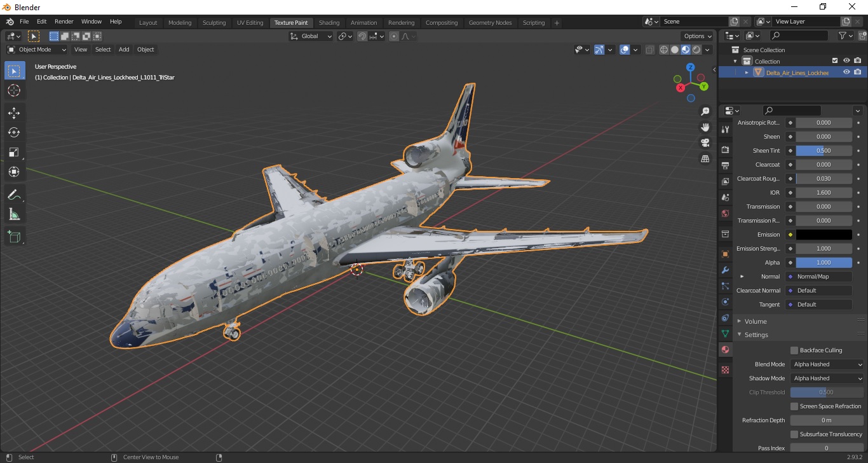Select the Transform tool
Viewport: 868px width, 463px height.
click(14, 172)
